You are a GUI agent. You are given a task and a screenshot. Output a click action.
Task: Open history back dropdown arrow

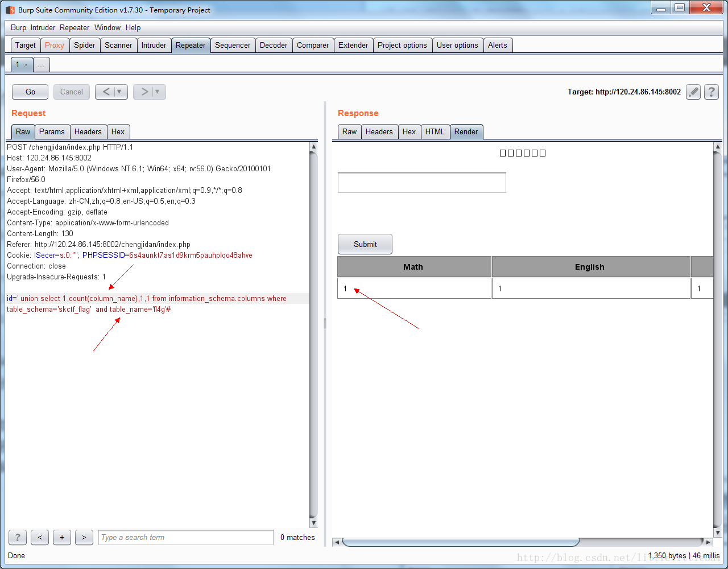pyautogui.click(x=119, y=92)
